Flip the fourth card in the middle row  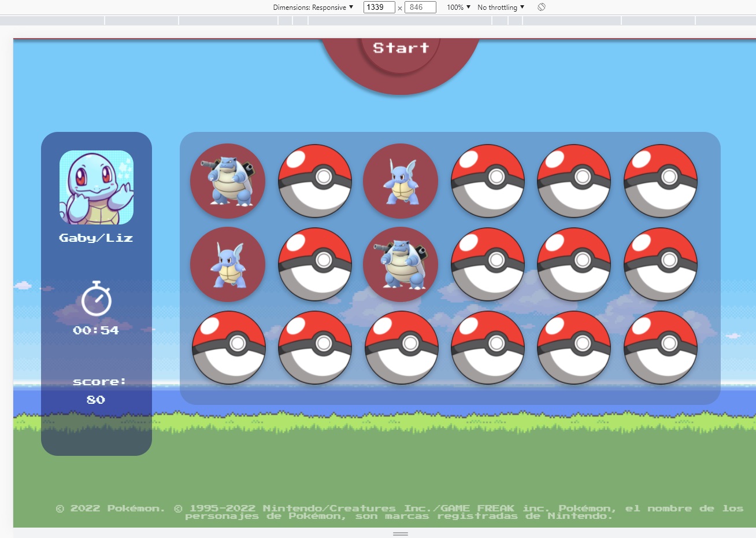[488, 264]
